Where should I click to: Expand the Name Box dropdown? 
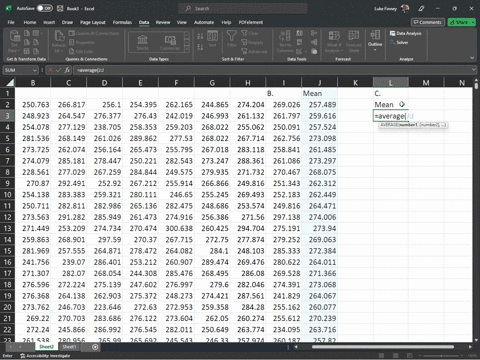tap(35, 70)
